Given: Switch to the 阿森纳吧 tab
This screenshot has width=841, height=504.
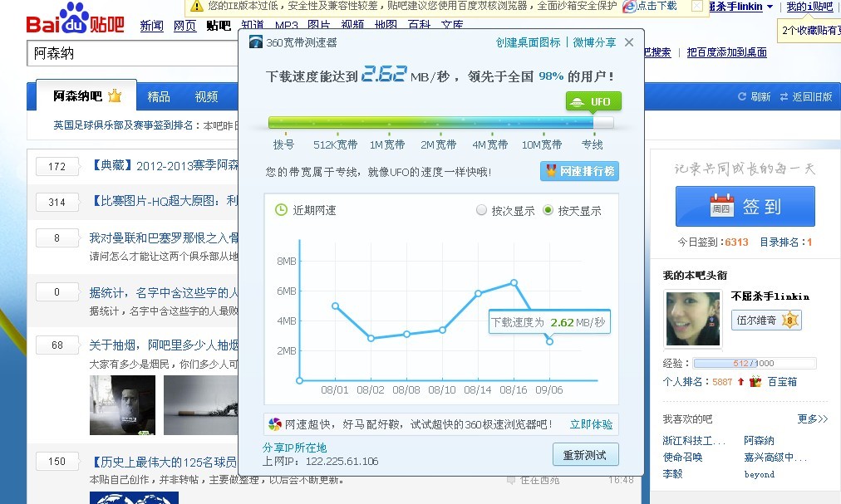Looking at the screenshot, I should pyautogui.click(x=86, y=96).
